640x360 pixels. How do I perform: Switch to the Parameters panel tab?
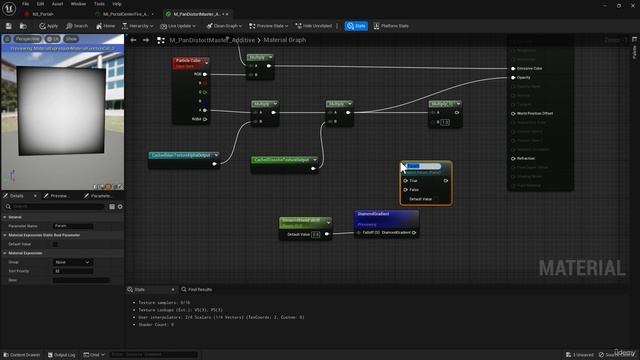point(98,196)
